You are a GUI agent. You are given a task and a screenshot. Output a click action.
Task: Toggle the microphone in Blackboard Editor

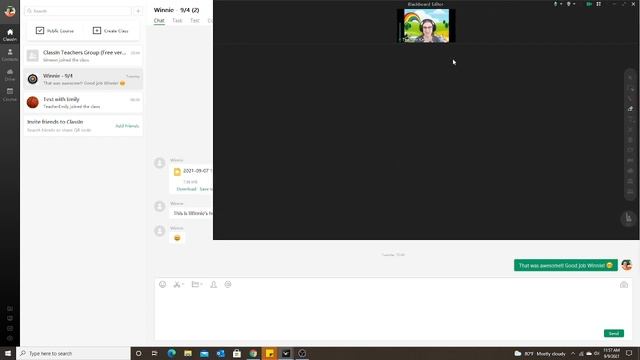(555, 4)
